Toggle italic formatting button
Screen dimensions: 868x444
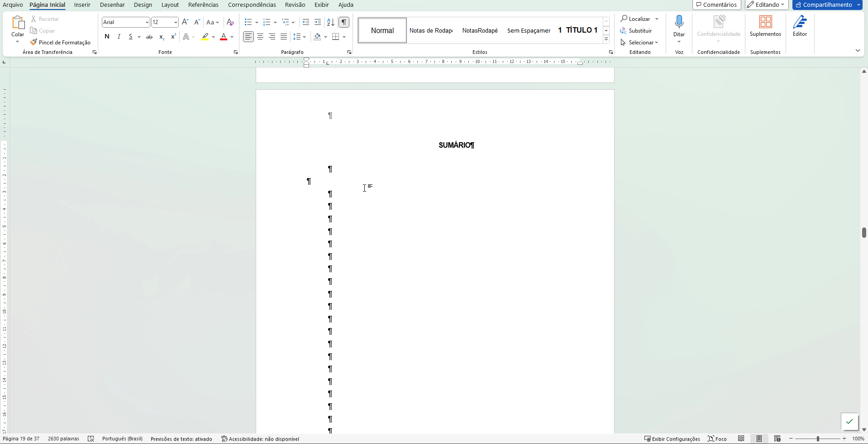(119, 37)
